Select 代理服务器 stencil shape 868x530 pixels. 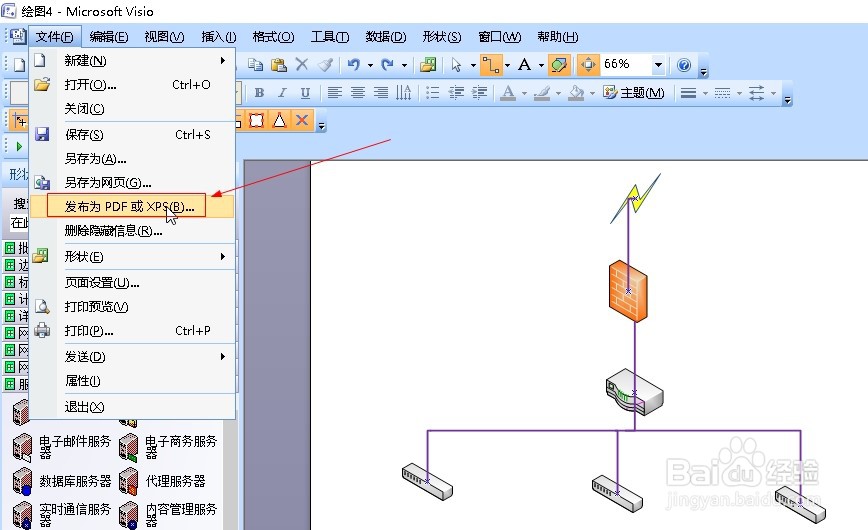point(162,481)
